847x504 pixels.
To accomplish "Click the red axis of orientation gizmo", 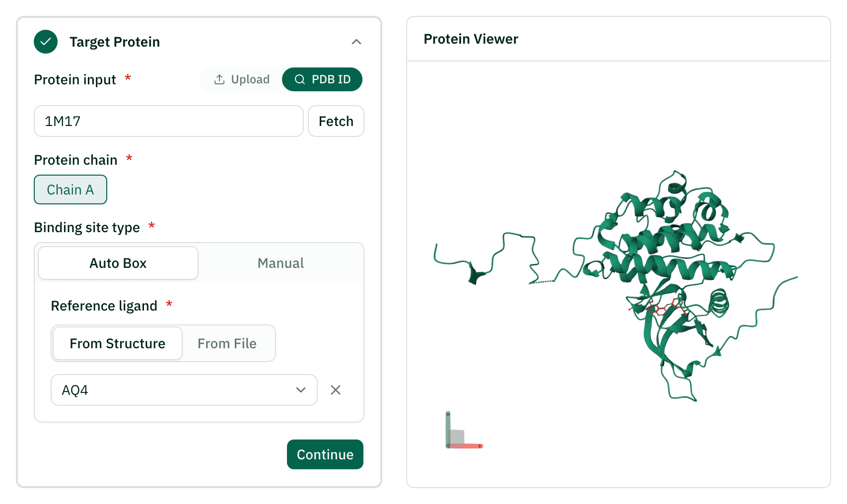I will [x=466, y=446].
